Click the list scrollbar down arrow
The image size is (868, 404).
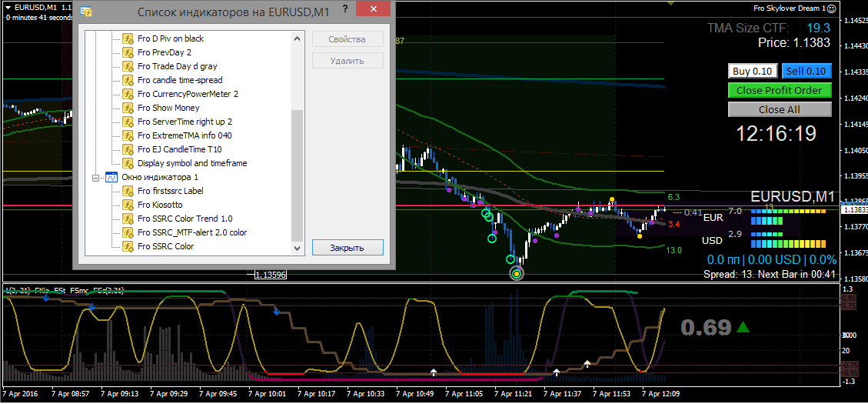coord(298,249)
